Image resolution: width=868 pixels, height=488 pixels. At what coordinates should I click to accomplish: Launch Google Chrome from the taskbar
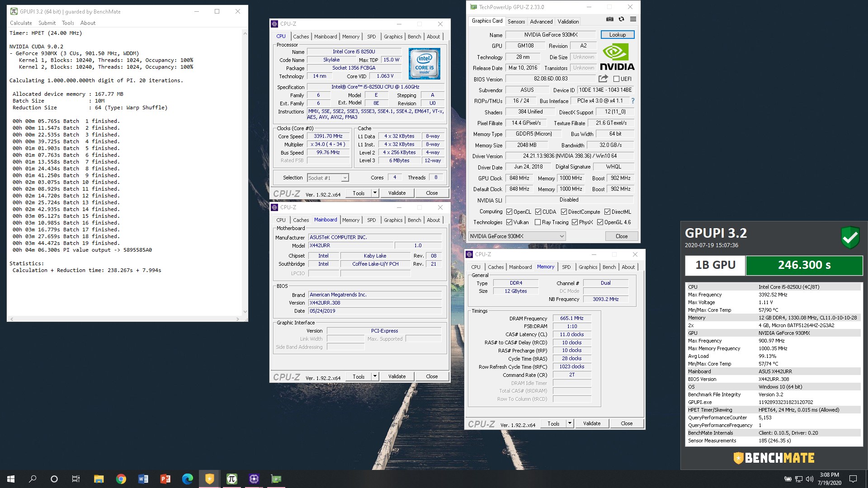tap(121, 479)
